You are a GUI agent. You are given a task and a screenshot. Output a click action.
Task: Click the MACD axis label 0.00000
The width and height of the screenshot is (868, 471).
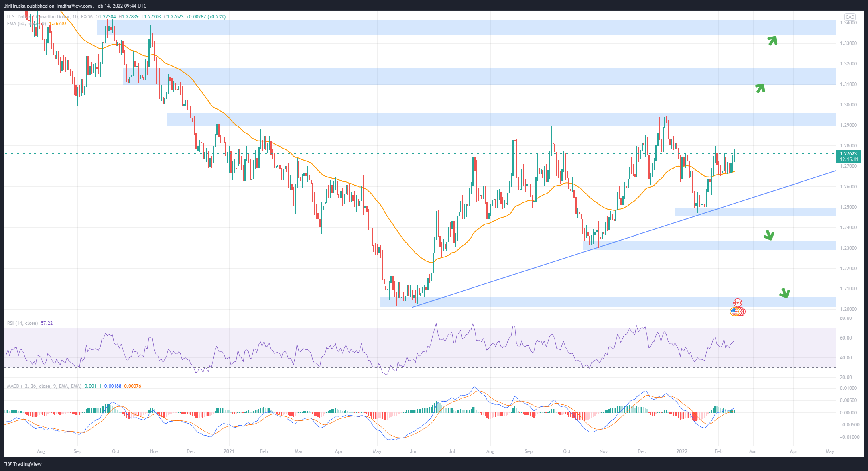[848, 413]
